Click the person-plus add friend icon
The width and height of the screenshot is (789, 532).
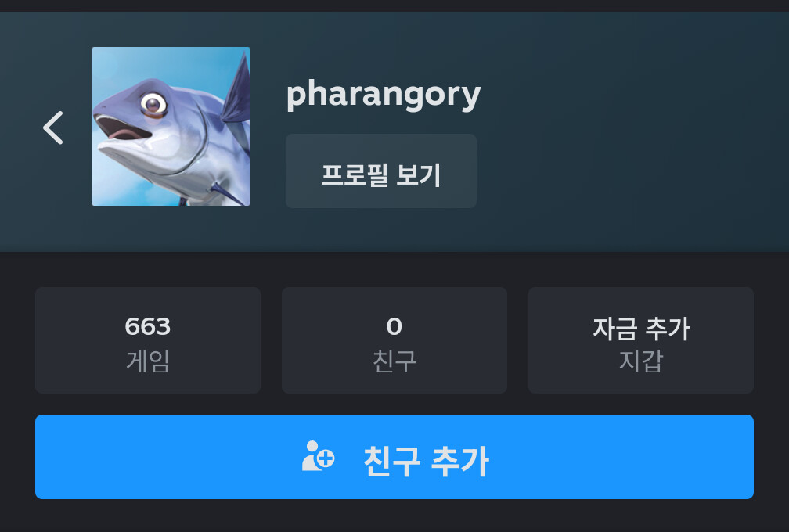click(x=318, y=457)
